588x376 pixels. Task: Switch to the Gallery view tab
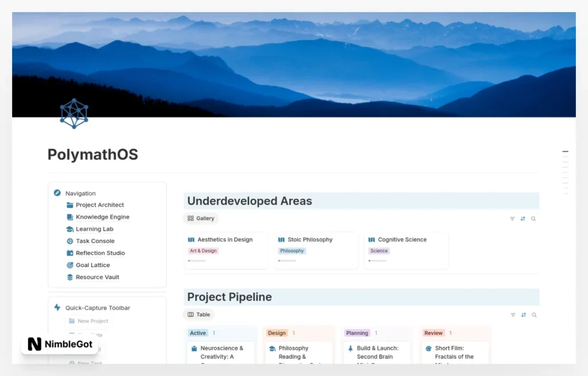click(x=201, y=218)
